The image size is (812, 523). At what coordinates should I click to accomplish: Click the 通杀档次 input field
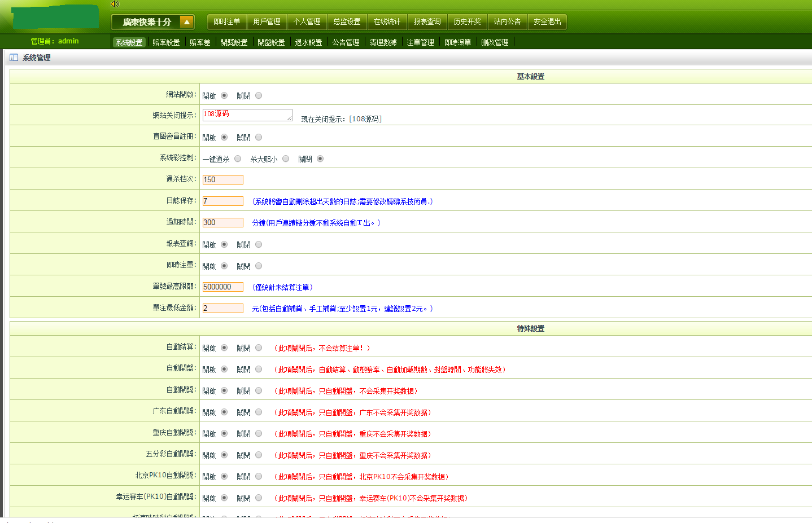pos(222,179)
